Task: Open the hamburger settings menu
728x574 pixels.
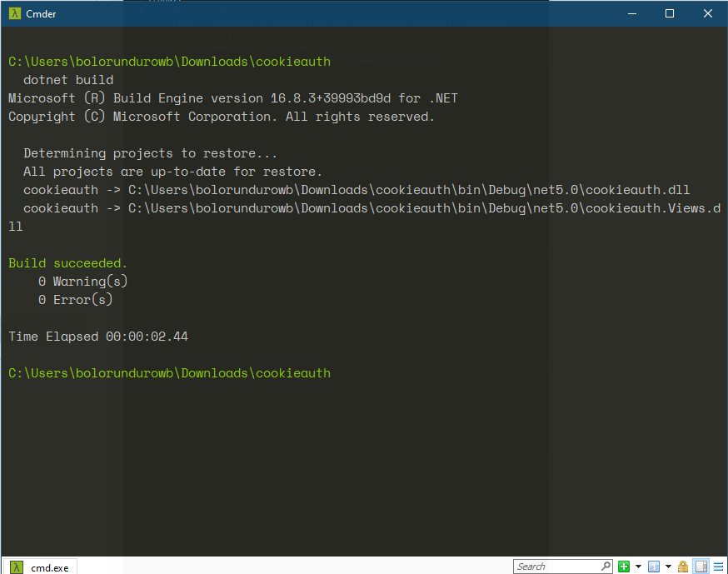Action: point(718,567)
